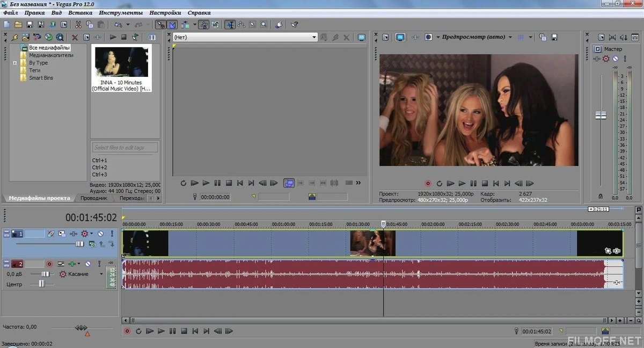Open Track FX on audio track 2
Screen dimensions: 644x348
tap(72, 264)
